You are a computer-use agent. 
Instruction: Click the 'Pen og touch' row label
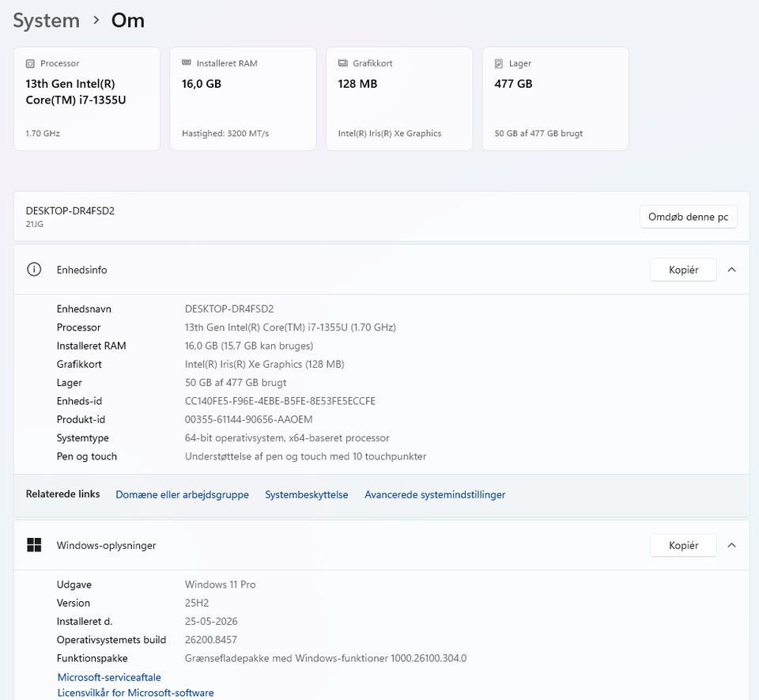[86, 456]
